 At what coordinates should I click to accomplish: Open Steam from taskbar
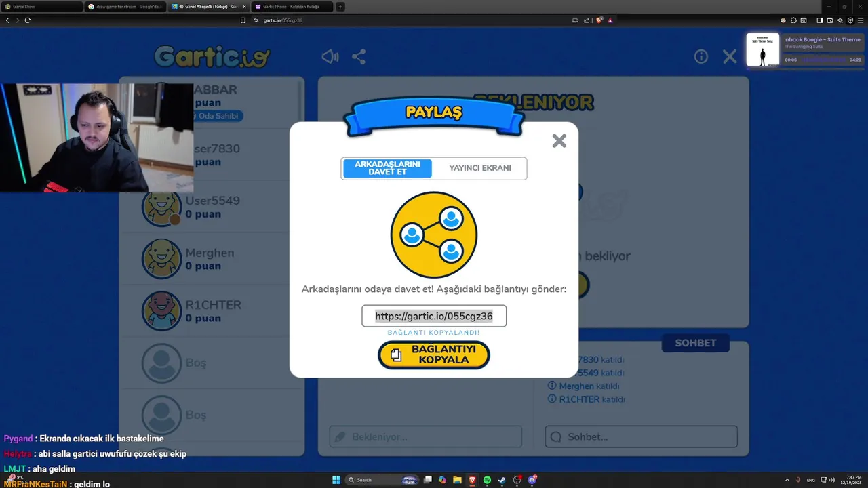coord(502,480)
